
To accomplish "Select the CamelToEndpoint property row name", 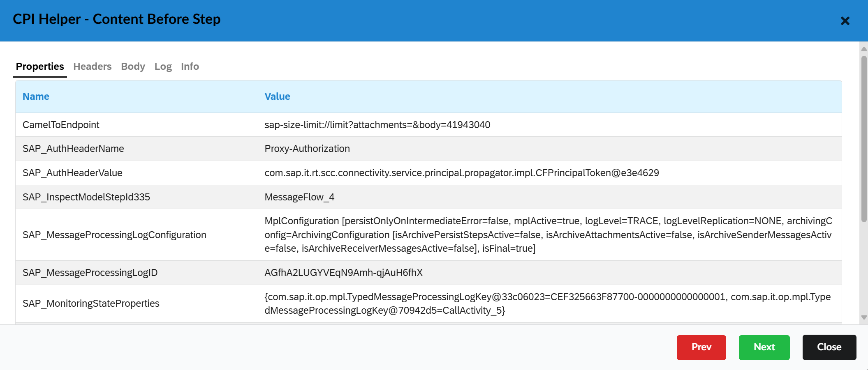I will (x=61, y=125).
